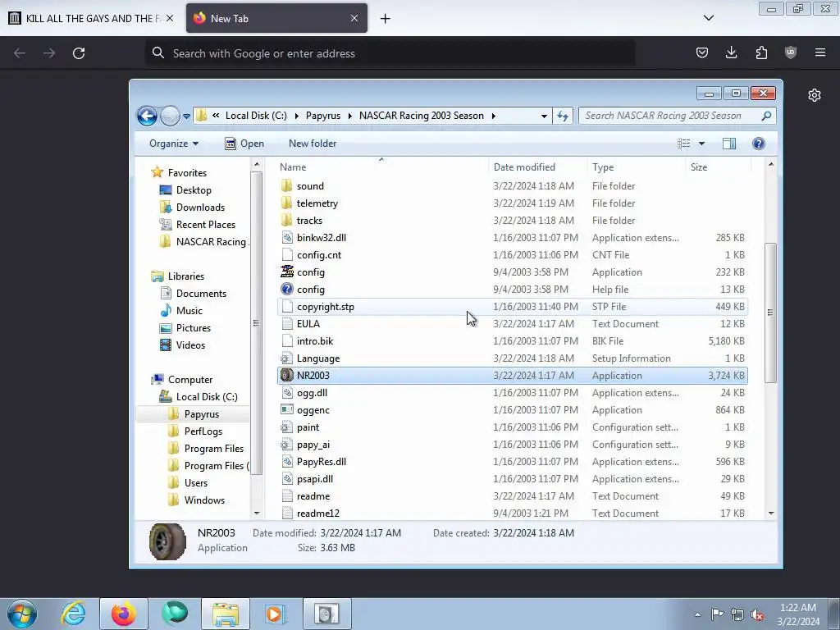Open NASCAR Racing favorite shortcut

pyautogui.click(x=203, y=242)
